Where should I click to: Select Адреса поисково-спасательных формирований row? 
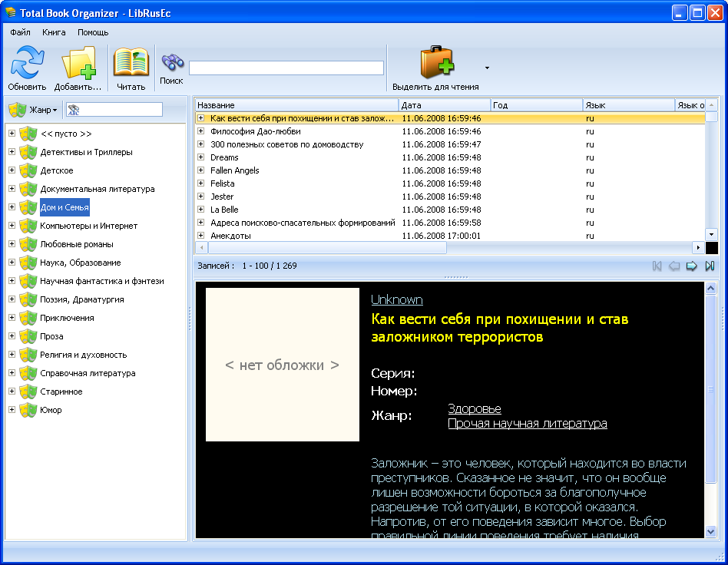tap(450, 223)
